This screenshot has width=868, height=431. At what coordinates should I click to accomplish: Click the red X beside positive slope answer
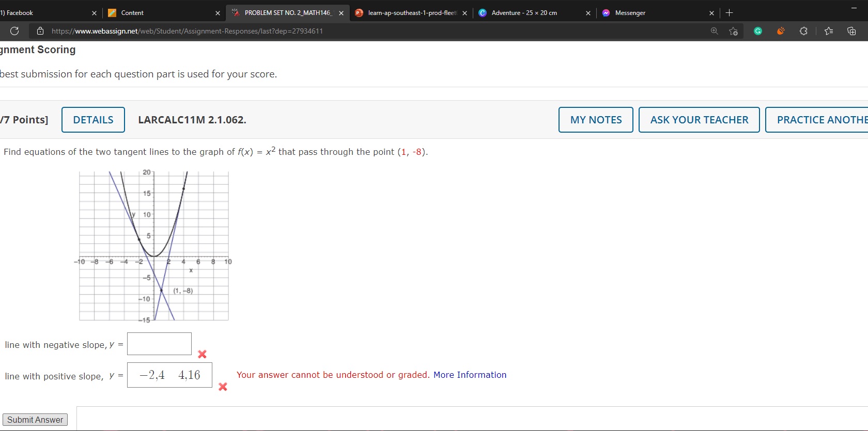click(x=223, y=387)
